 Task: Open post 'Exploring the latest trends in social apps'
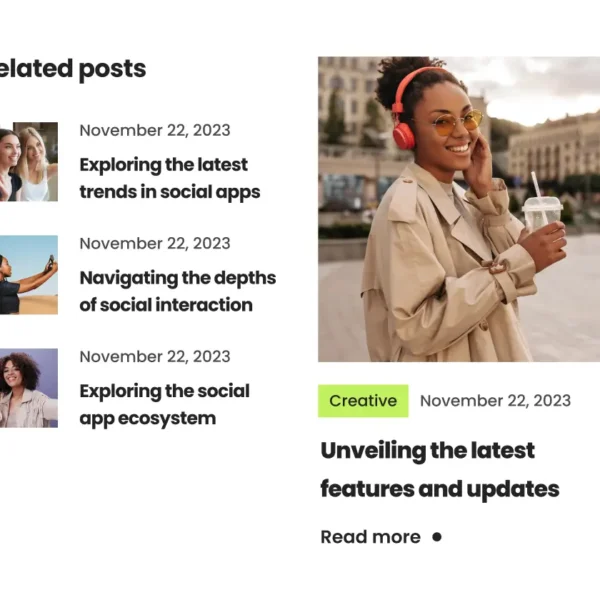click(170, 179)
